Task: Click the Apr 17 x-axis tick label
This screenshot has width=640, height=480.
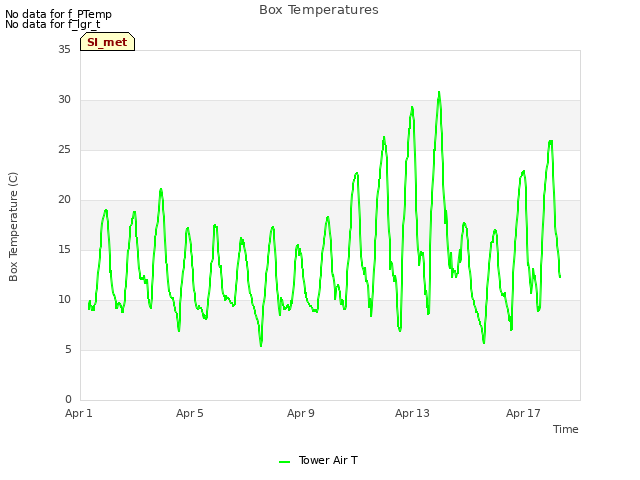Action: pos(523,413)
